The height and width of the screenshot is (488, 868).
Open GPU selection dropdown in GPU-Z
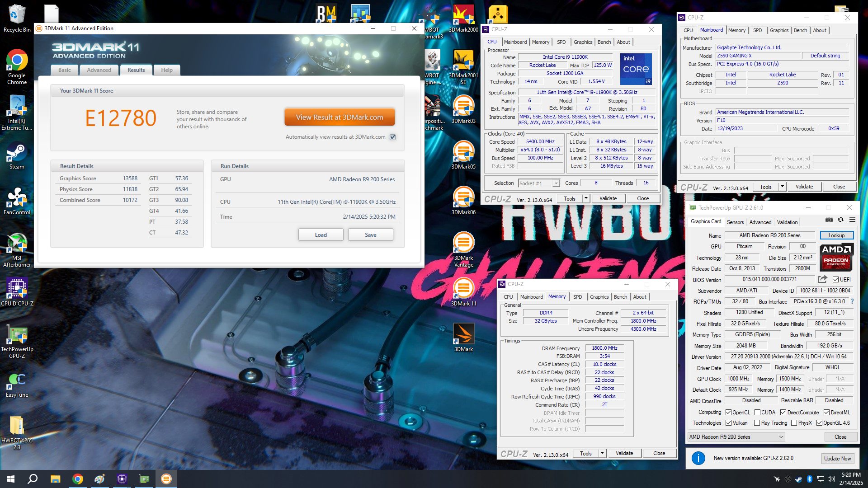(736, 437)
